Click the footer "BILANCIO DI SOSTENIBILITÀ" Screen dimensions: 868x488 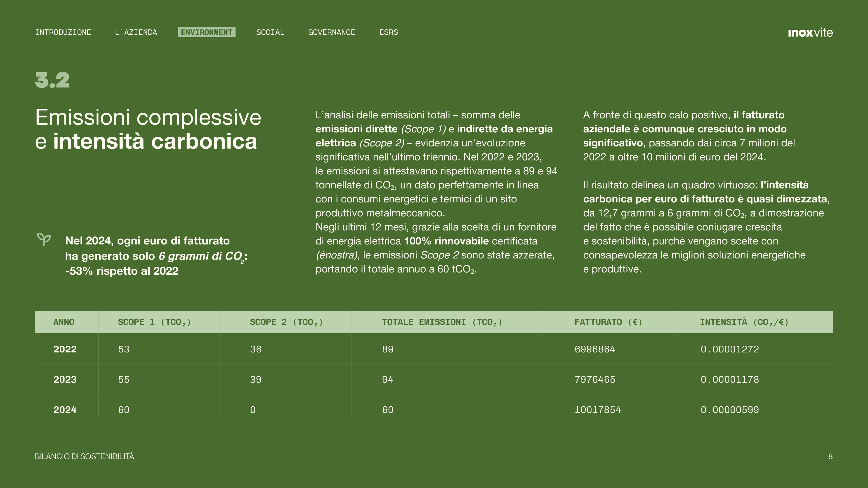[84, 456]
